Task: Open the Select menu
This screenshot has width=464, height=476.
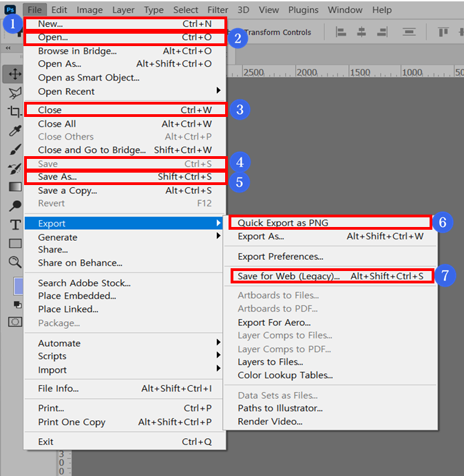Action: tap(185, 10)
